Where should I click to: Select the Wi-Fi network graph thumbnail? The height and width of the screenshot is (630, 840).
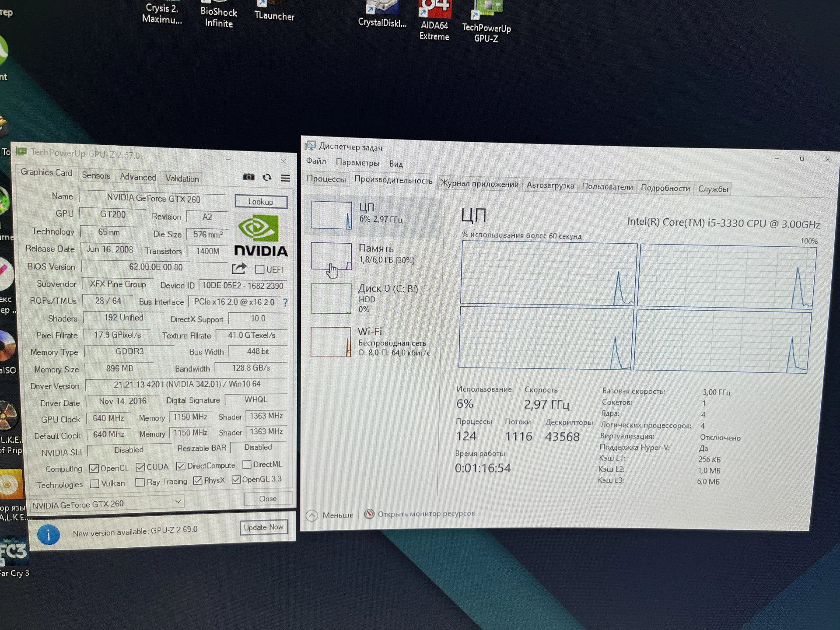331,342
